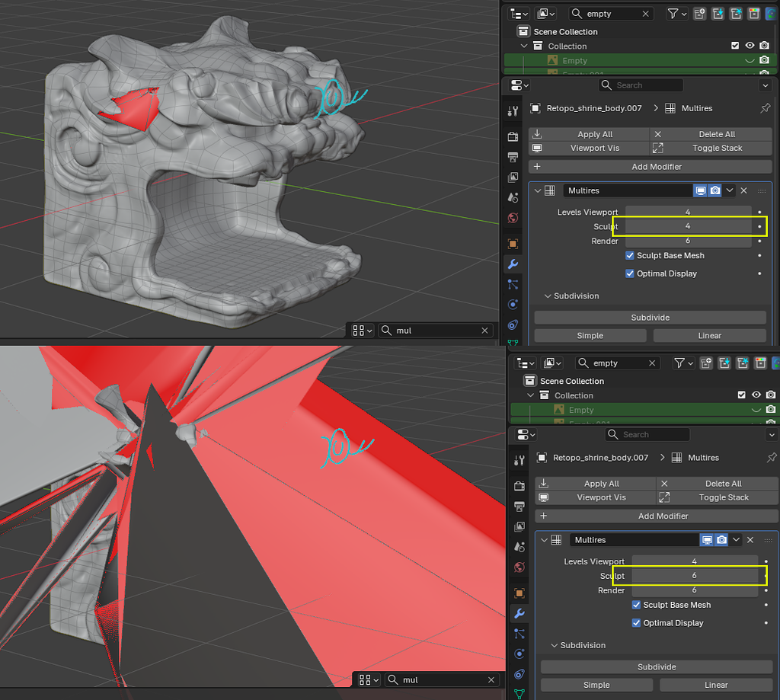Open View Layer properties tab in upper panel
The height and width of the screenshot is (700, 780).
click(513, 177)
